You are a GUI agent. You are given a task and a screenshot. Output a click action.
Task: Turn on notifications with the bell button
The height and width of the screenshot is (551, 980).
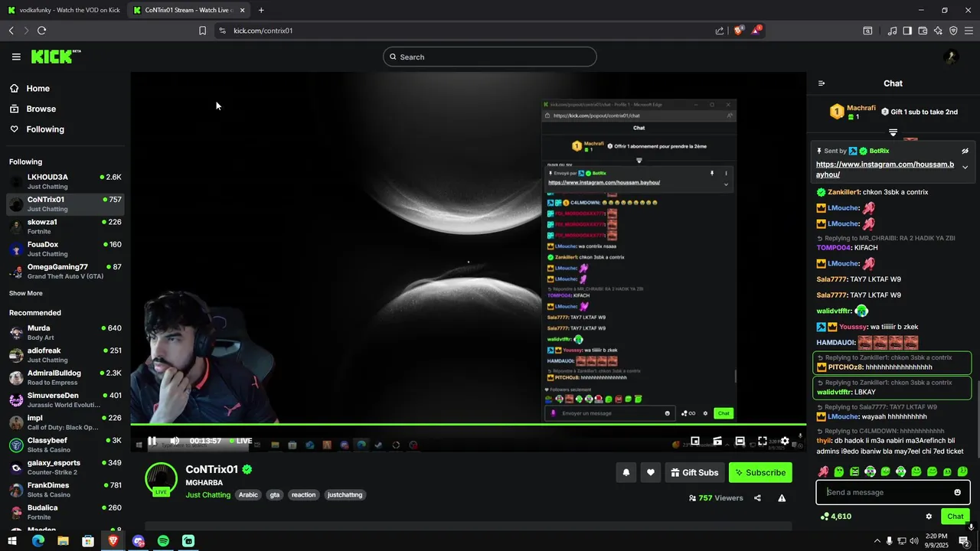pos(626,472)
